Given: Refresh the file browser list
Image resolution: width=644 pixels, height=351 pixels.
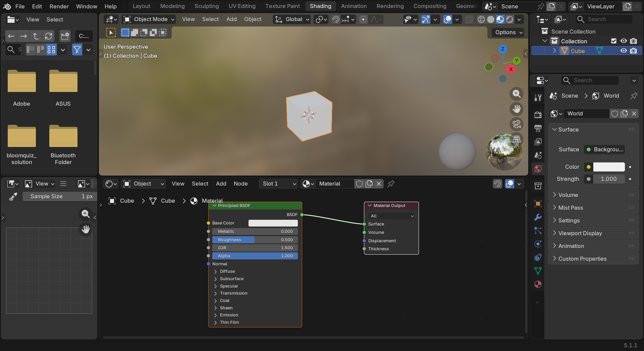Looking at the screenshot, I should pos(49,36).
